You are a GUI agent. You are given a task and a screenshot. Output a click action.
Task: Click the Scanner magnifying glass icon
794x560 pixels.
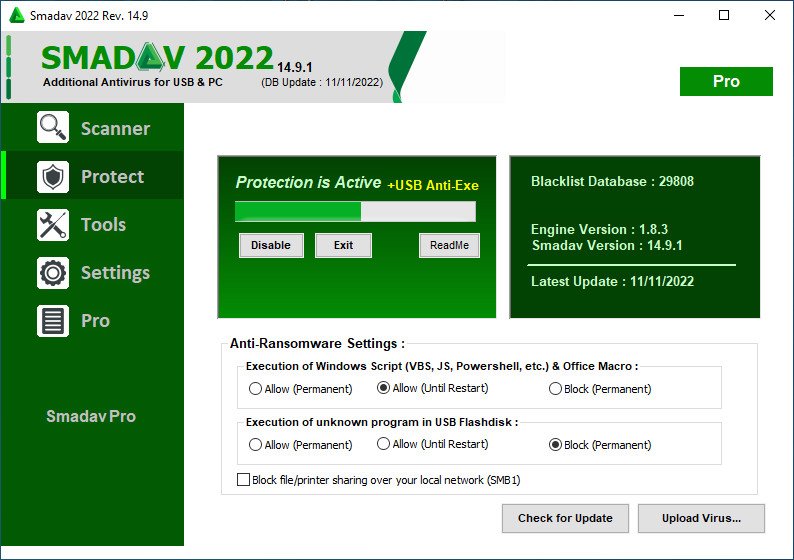(x=52, y=128)
